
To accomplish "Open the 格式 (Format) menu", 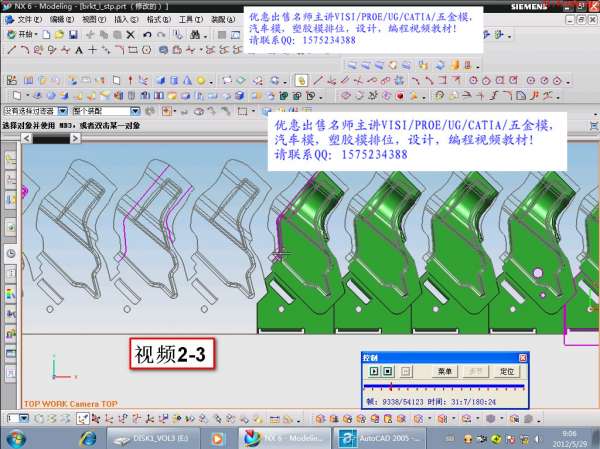I will [158, 19].
